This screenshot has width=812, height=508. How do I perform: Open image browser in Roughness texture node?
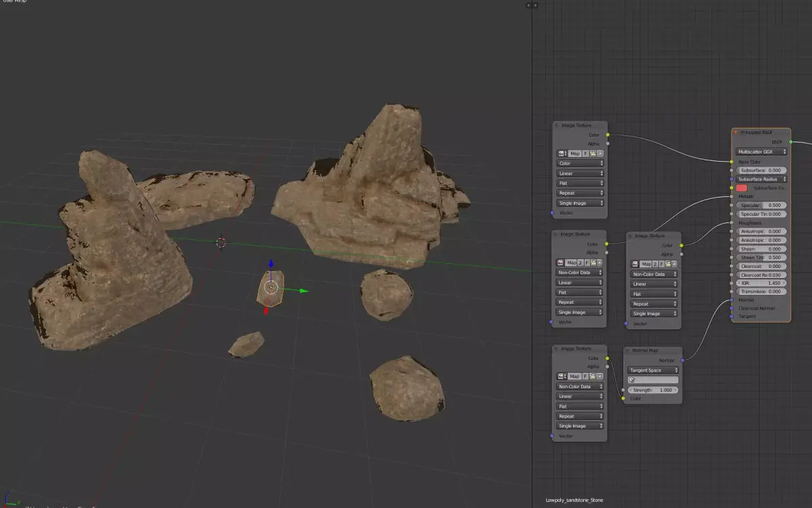tap(636, 264)
